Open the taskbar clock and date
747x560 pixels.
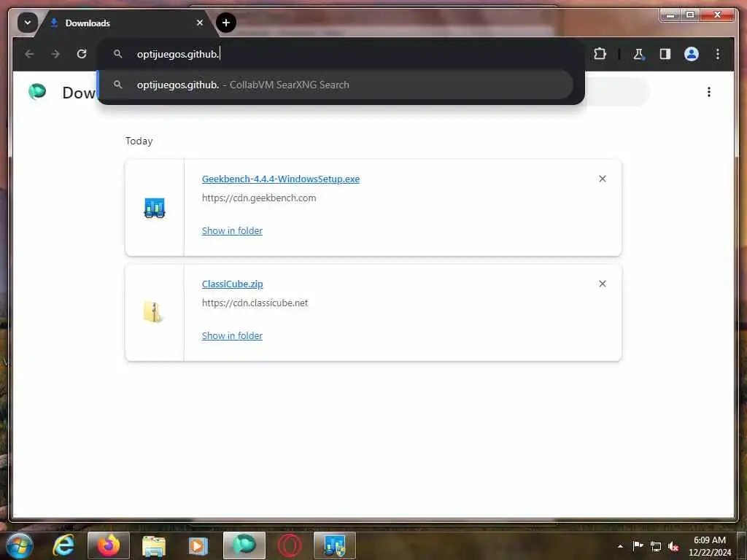coord(709,546)
